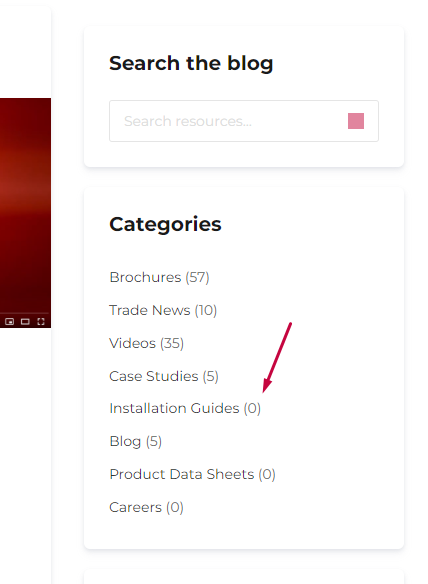Seek on the video progress bar

(x=25, y=313)
